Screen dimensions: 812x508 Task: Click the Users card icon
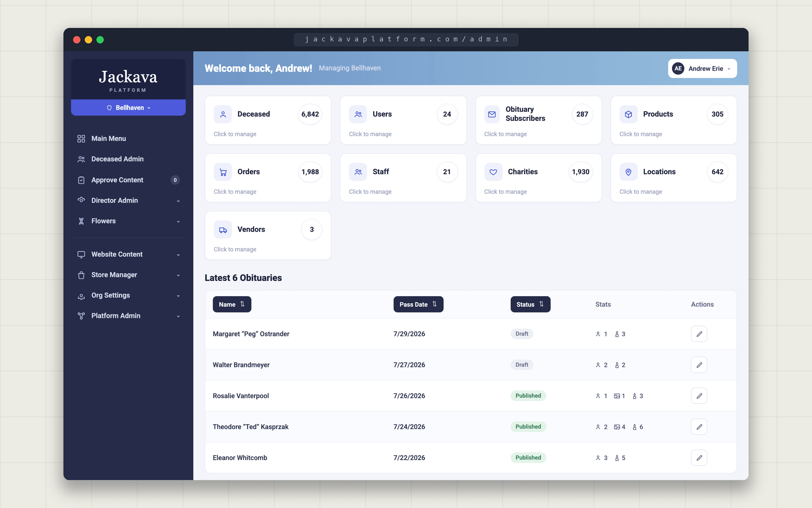pyautogui.click(x=358, y=114)
